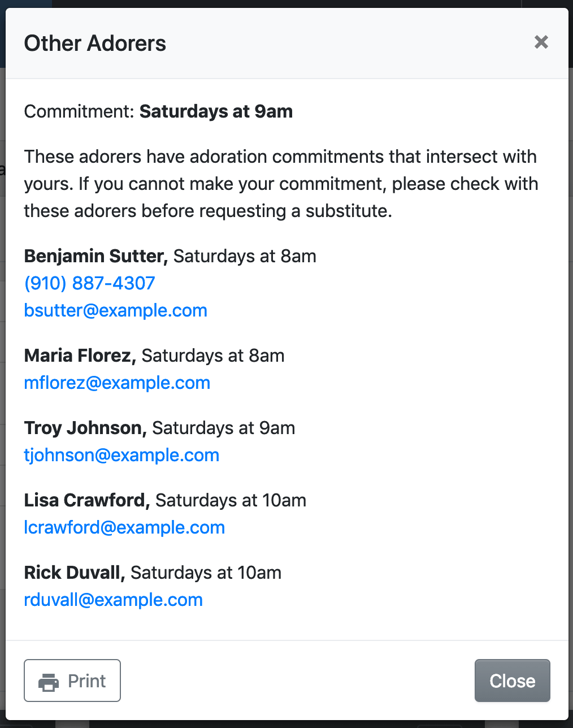Select the Rick Duvall name text
The width and height of the screenshot is (573, 728).
tap(74, 573)
